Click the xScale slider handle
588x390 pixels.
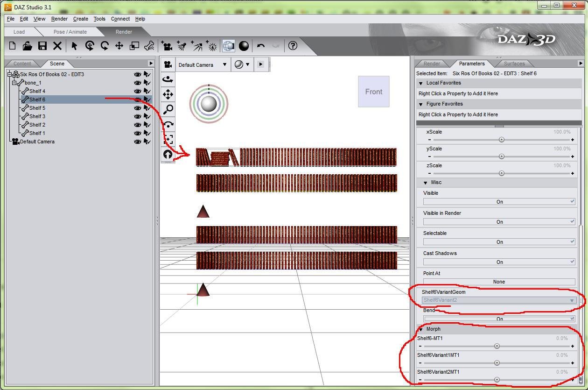[x=502, y=140]
